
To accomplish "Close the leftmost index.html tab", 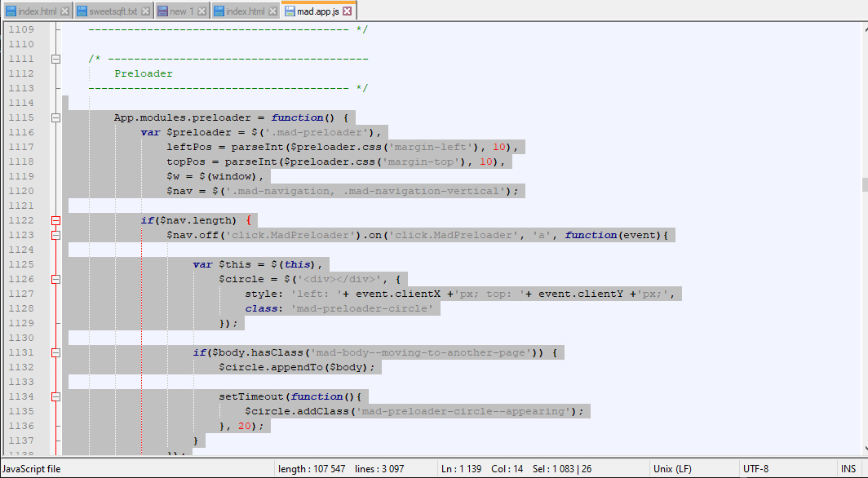I will (65, 11).
